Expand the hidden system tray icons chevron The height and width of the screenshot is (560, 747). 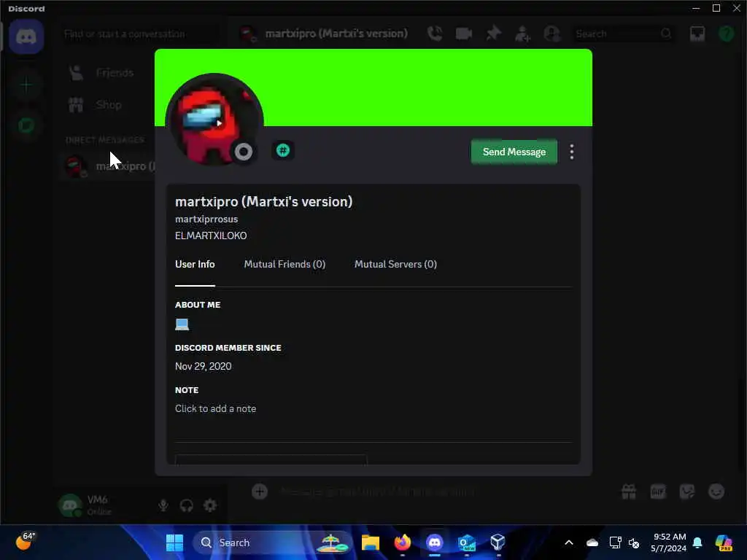(x=569, y=542)
